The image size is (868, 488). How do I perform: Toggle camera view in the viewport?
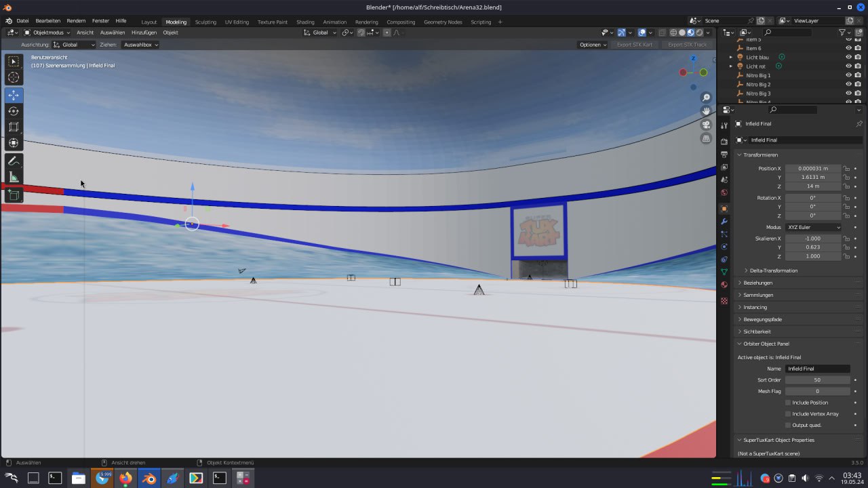[x=706, y=125]
